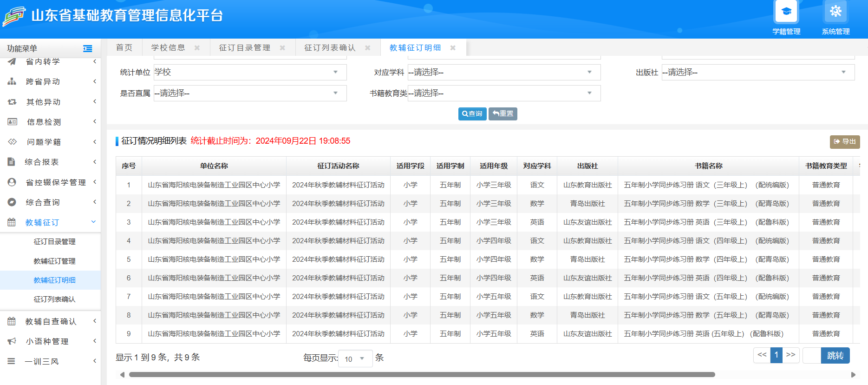868x385 pixels.
Task: Click the 综合查询 circle icon
Action: [12, 202]
